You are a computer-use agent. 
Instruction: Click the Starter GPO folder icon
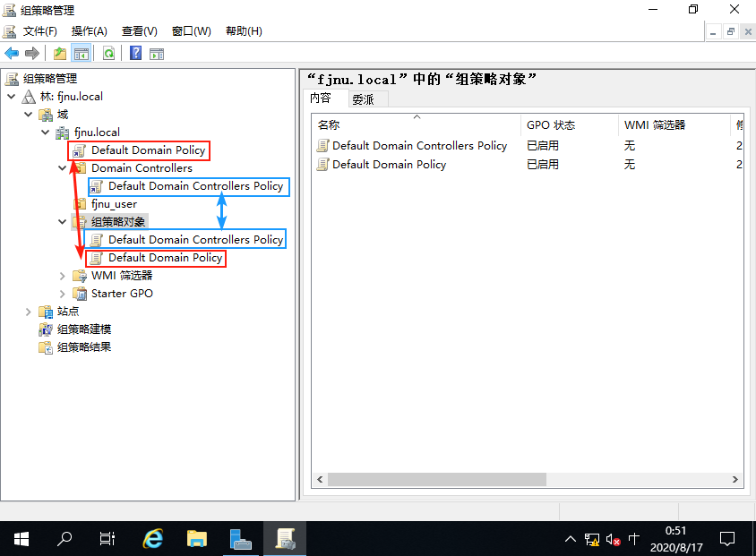(80, 294)
